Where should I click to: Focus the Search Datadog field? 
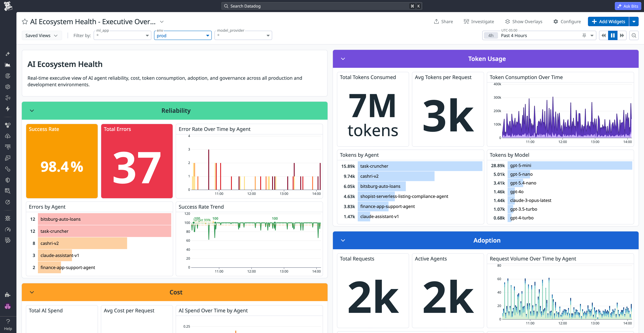click(321, 6)
